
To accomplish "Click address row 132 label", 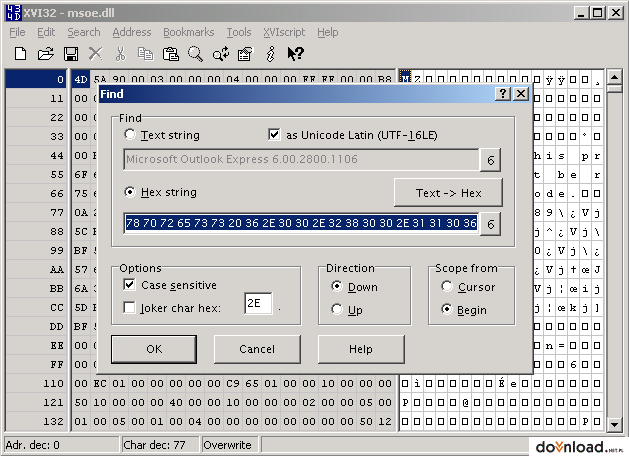I will [36, 422].
